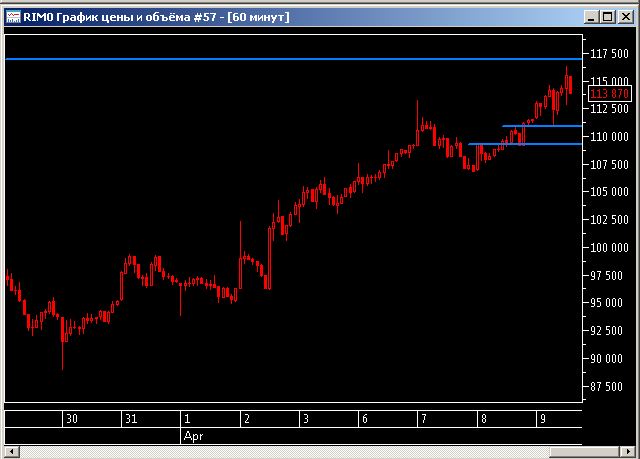Click date 3 on the time axis

tap(306, 419)
